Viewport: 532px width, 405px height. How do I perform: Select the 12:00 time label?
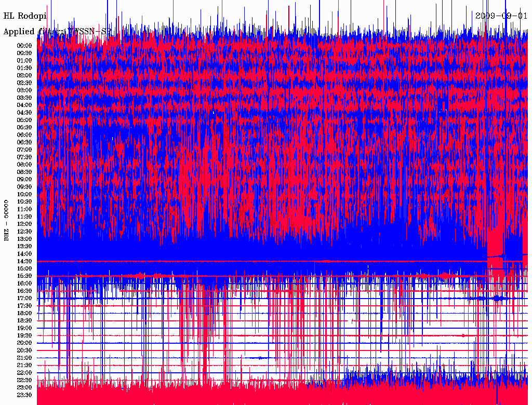24,224
